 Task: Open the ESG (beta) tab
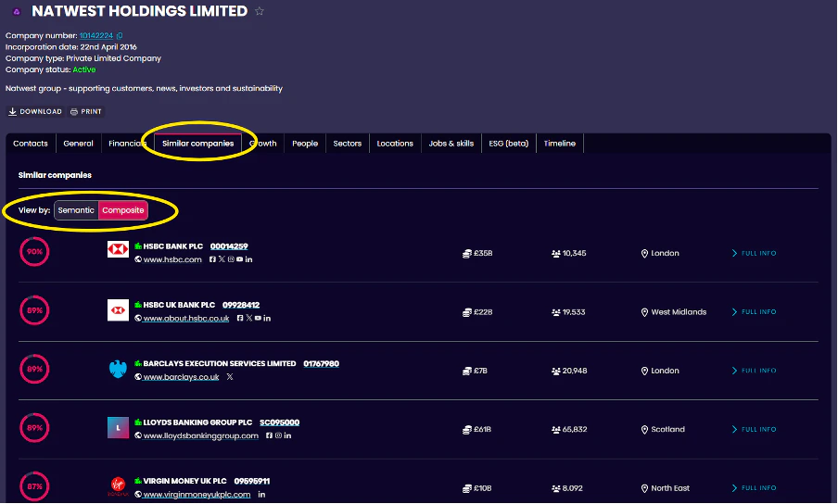click(x=508, y=143)
